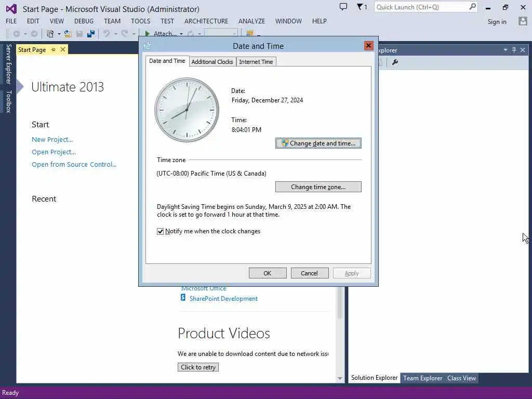The height and width of the screenshot is (399, 532).
Task: Open the Navigate Backward dropdown arrow
Action: pos(25,34)
